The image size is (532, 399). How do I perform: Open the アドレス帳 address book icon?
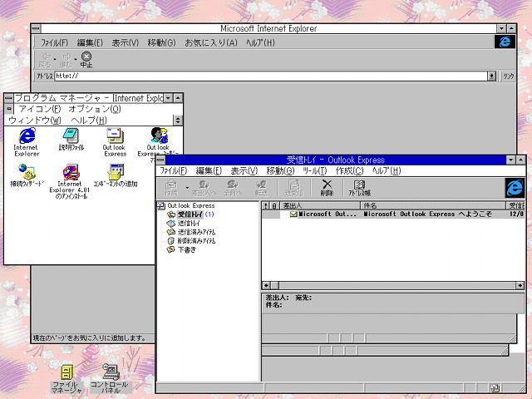(359, 188)
